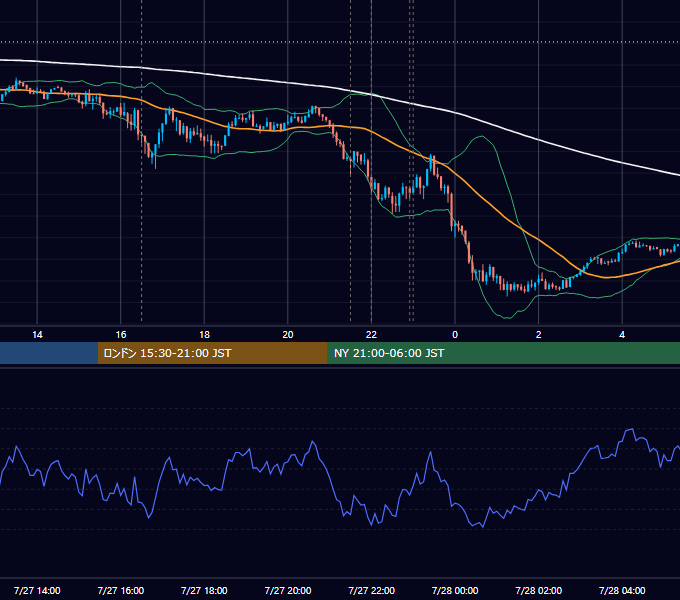Click the ロンドン 15:30-21:00 JST session bar
This screenshot has width=680, height=600.
pyautogui.click(x=212, y=353)
